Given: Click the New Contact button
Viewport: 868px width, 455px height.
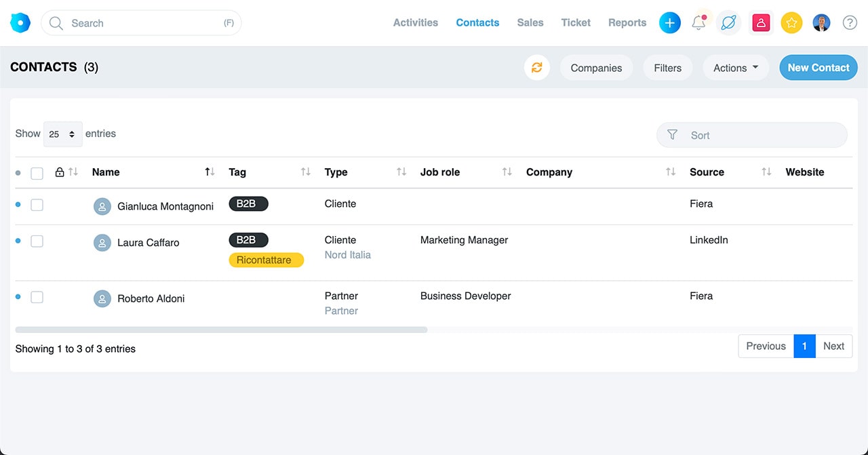Looking at the screenshot, I should (x=818, y=67).
